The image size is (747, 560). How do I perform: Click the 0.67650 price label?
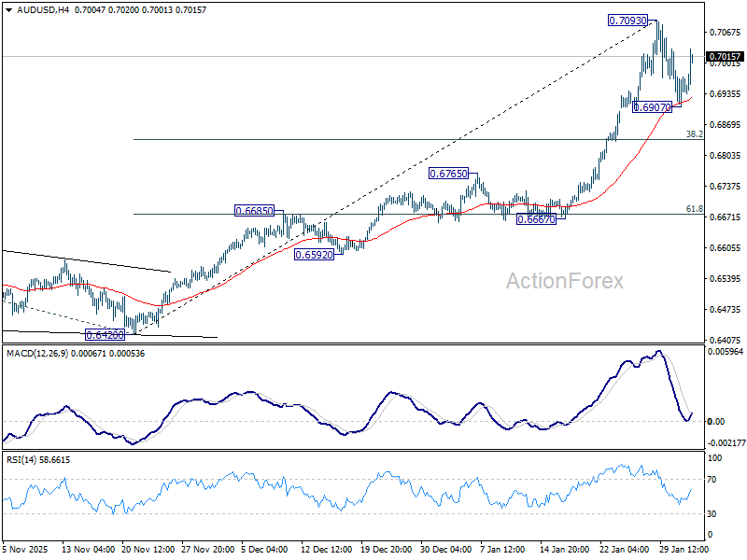click(448, 174)
